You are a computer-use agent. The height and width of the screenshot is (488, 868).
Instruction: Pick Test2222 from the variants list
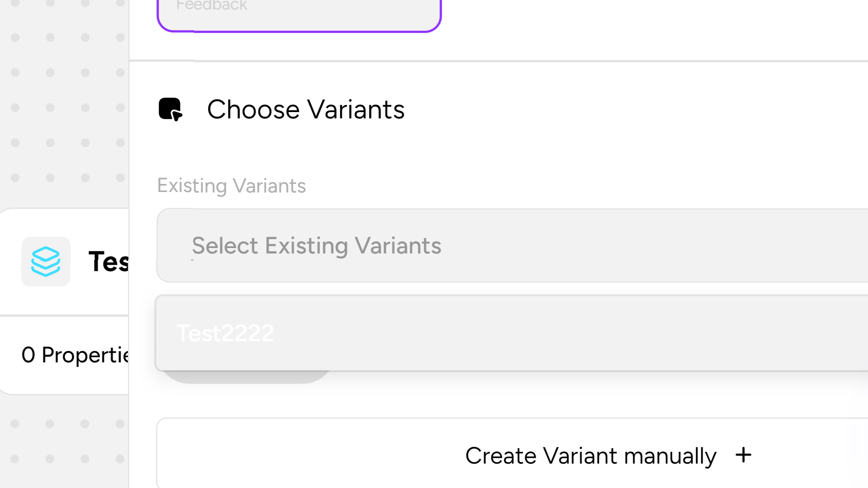point(225,333)
